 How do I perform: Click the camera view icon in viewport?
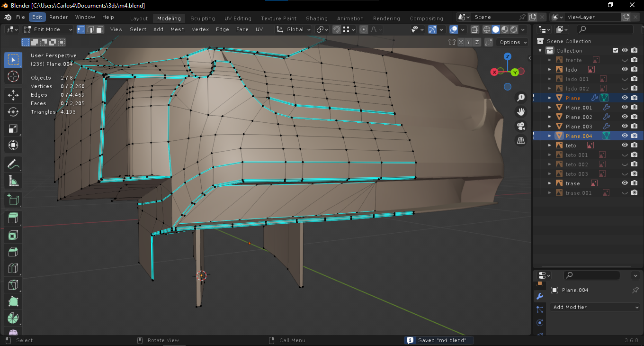coord(521,126)
